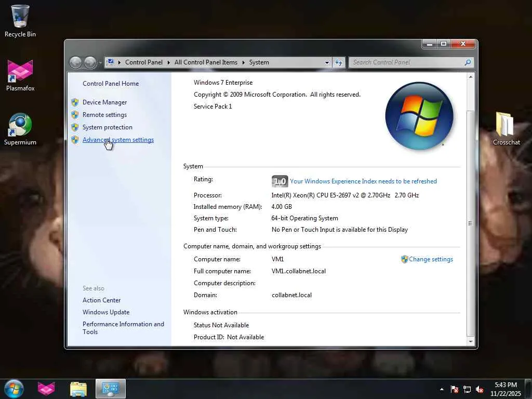Click the collabnet.local domain value

pos(291,295)
